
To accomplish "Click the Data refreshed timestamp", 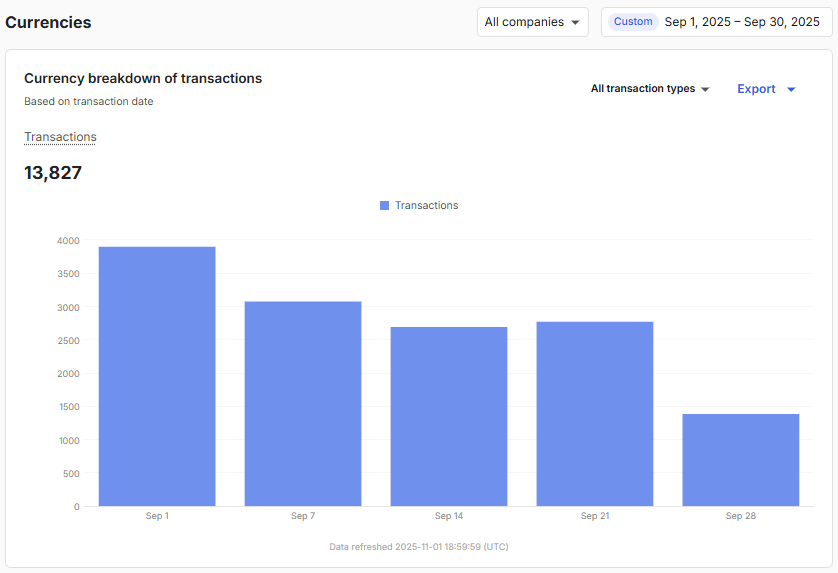I will pyautogui.click(x=419, y=547).
